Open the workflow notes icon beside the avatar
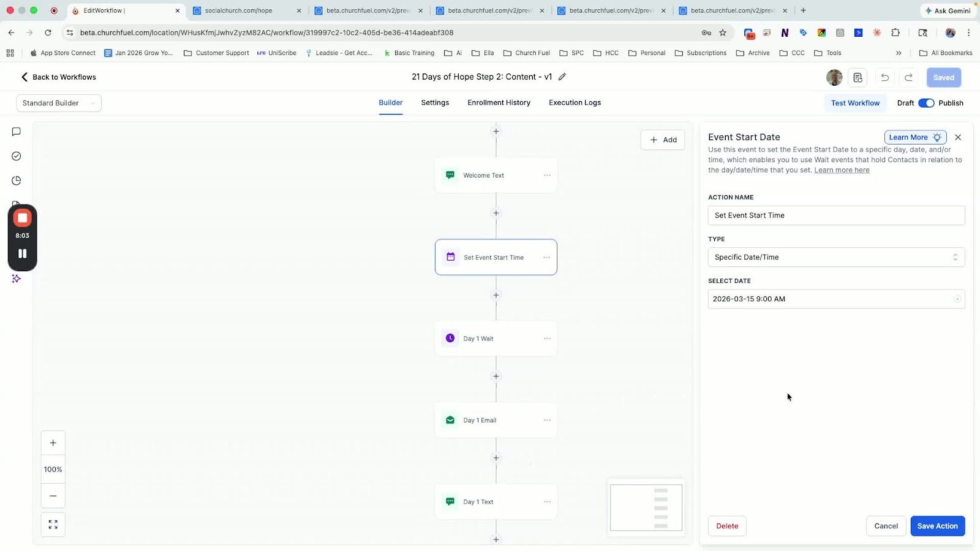The height and width of the screenshot is (551, 980). click(x=858, y=78)
